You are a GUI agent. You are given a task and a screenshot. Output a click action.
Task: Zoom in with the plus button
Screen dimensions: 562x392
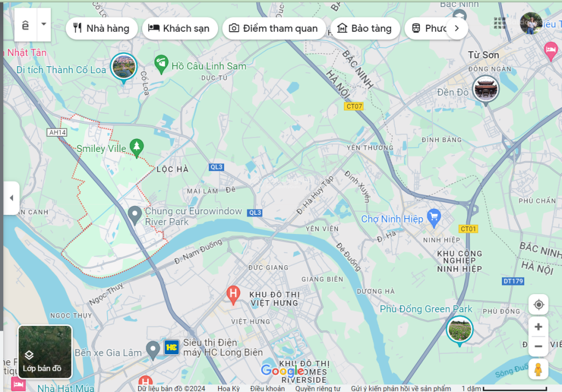pyautogui.click(x=538, y=327)
